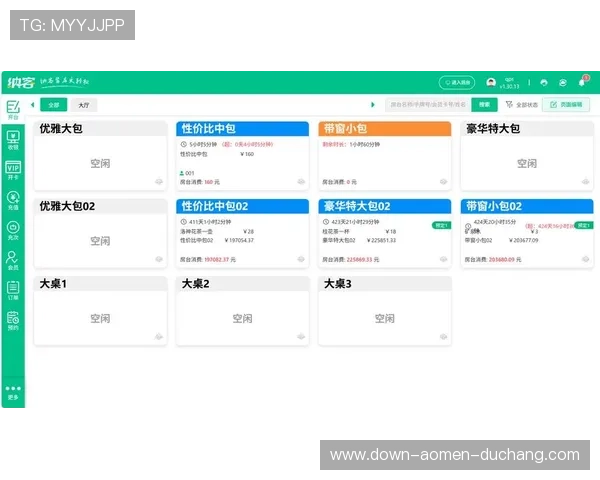Click the orange 带窗小包 card header

385,129
